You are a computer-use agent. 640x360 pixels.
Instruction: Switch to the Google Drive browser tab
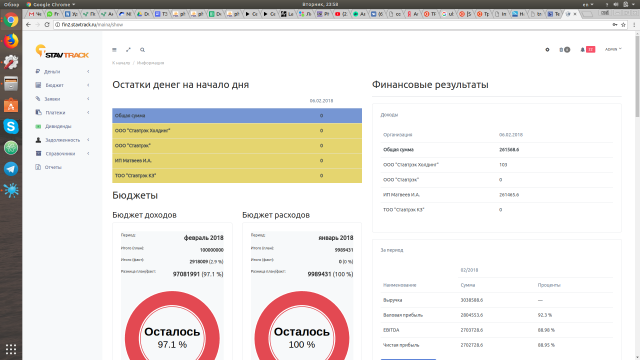coord(143,14)
